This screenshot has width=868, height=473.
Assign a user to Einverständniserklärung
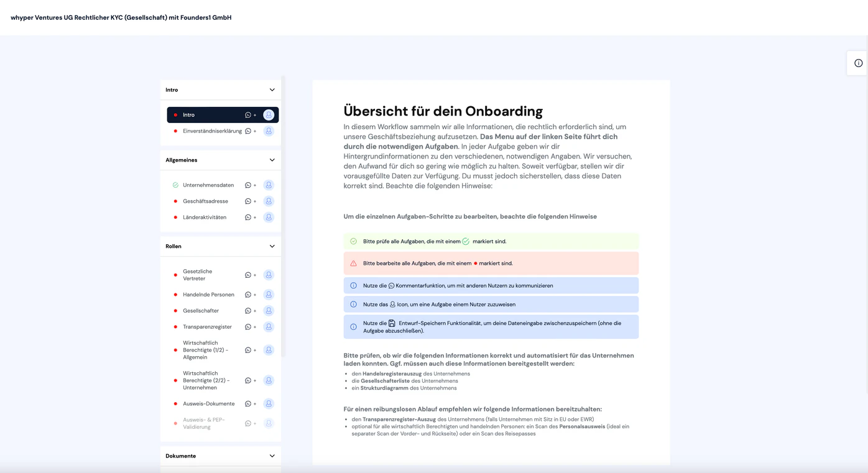click(269, 131)
